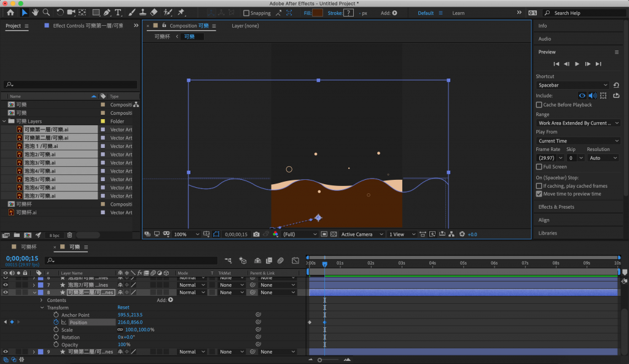Enable Full Screen preview checkbox
Viewport: 629px width, 364px height.
(x=539, y=167)
